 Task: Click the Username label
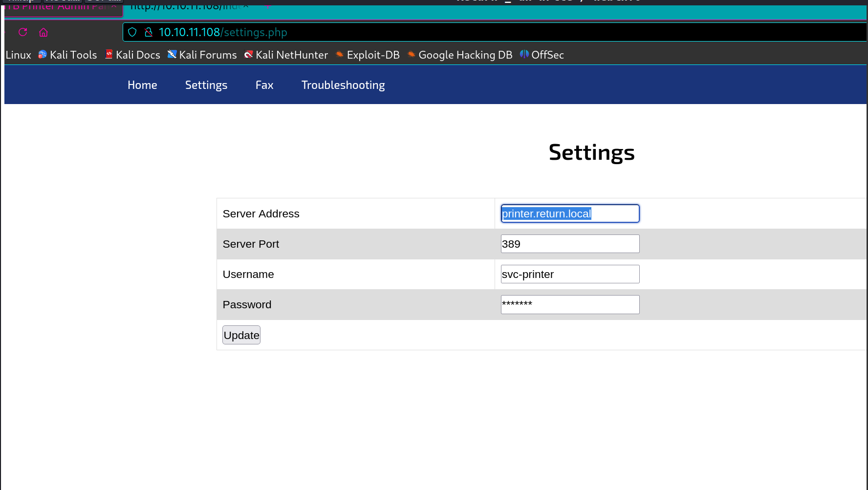click(248, 275)
